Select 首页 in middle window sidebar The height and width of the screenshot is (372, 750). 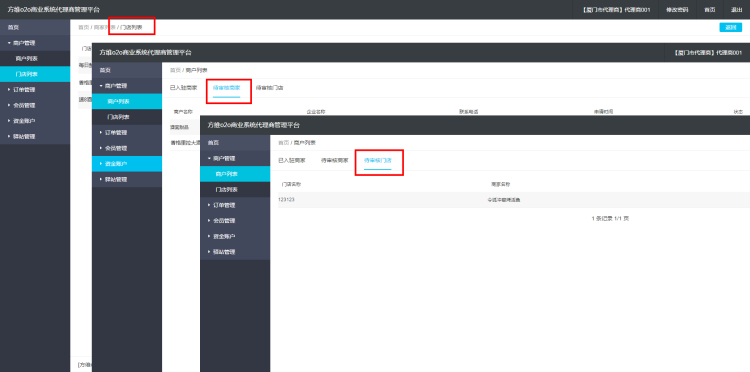pyautogui.click(x=127, y=70)
